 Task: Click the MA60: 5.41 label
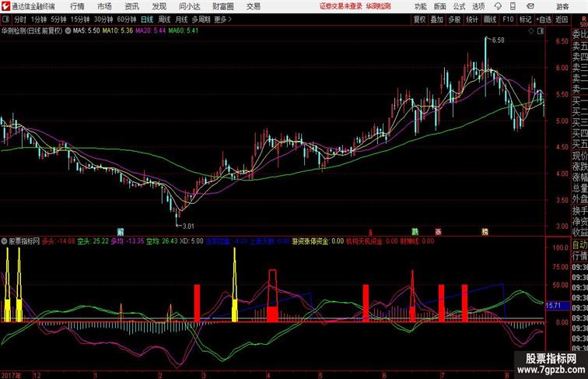pos(183,31)
